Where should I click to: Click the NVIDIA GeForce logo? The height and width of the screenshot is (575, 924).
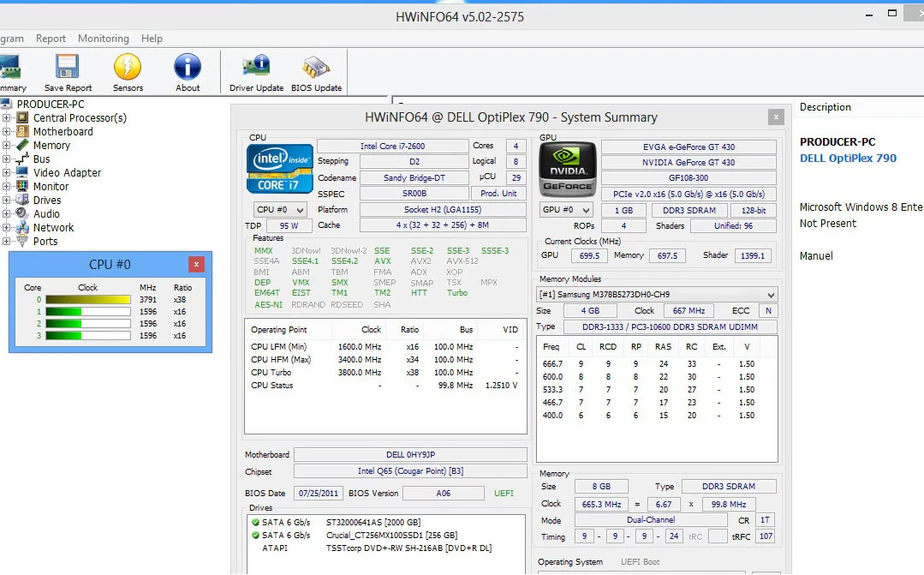coord(567,169)
